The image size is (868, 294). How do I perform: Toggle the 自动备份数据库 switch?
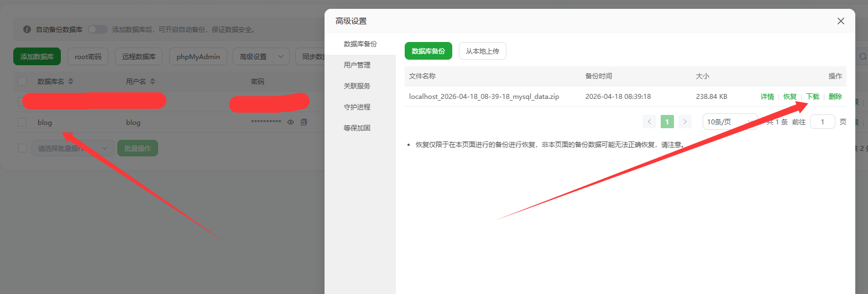click(x=98, y=29)
